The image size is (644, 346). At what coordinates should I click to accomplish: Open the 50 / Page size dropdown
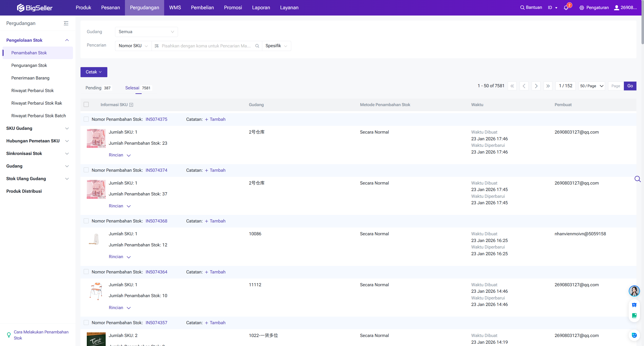[x=592, y=86]
